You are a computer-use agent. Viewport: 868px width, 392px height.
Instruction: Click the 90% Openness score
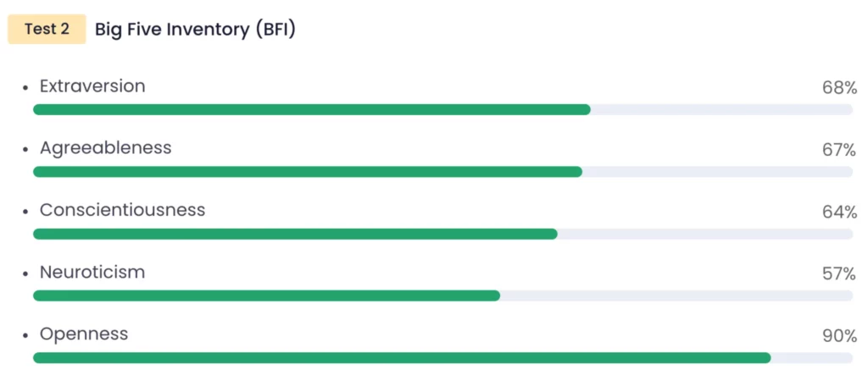(839, 336)
